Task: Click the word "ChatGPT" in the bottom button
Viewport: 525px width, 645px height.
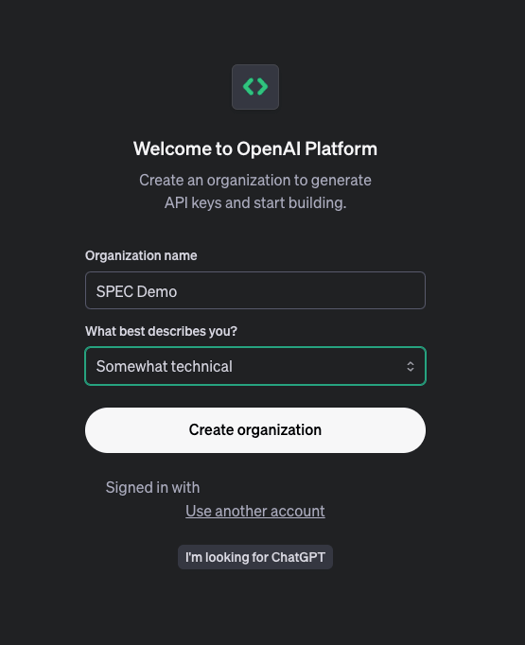Action: click(x=298, y=557)
